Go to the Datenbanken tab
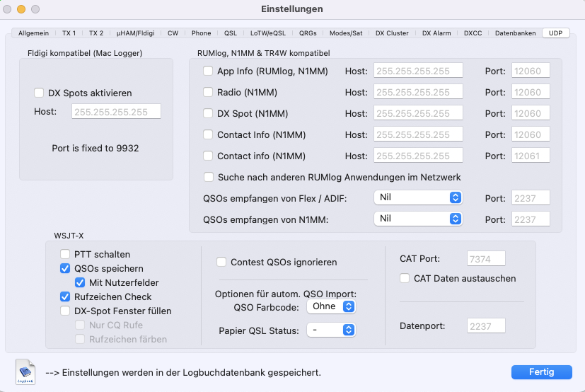Screen dimensions: 585x392 point(516,33)
